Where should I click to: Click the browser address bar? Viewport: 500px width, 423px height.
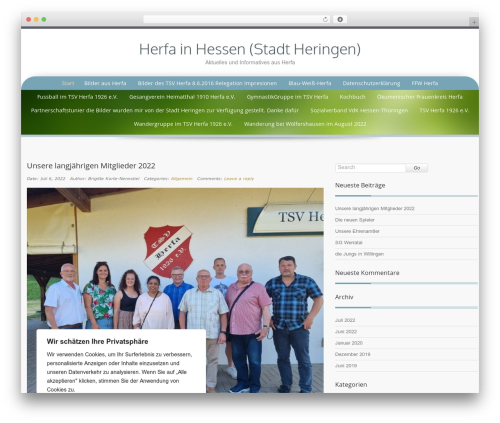[237, 19]
